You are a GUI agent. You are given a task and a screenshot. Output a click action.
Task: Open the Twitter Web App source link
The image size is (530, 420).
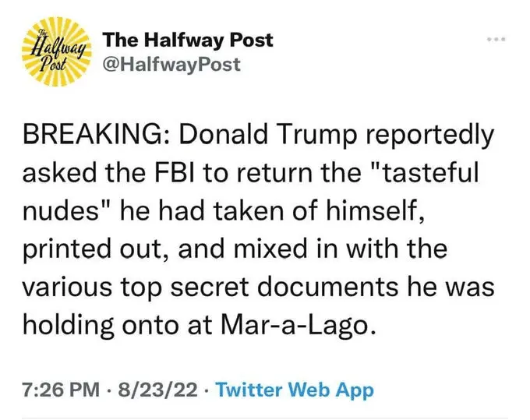pyautogui.click(x=295, y=389)
